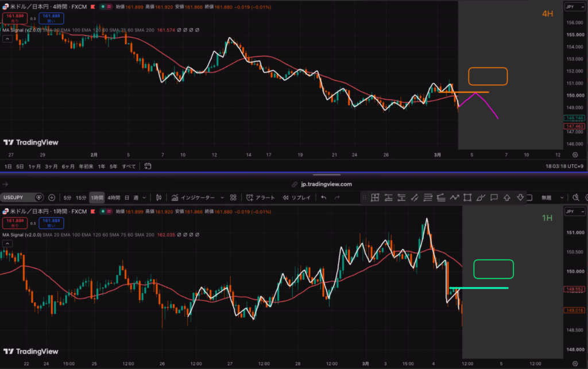
Task: Select the 1ヶ月 date range
Action: pyautogui.click(x=34, y=166)
